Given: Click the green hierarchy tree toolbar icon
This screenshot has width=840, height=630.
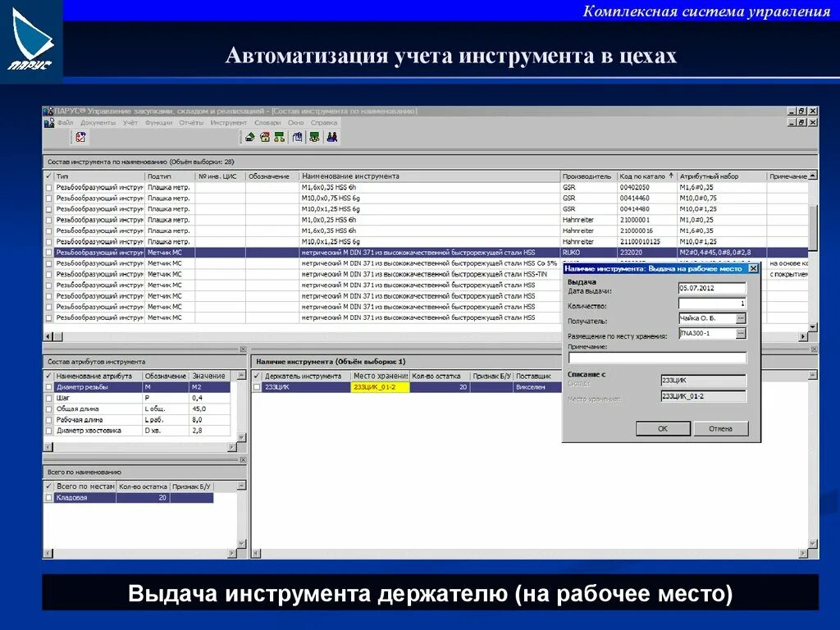Looking at the screenshot, I should (280, 138).
